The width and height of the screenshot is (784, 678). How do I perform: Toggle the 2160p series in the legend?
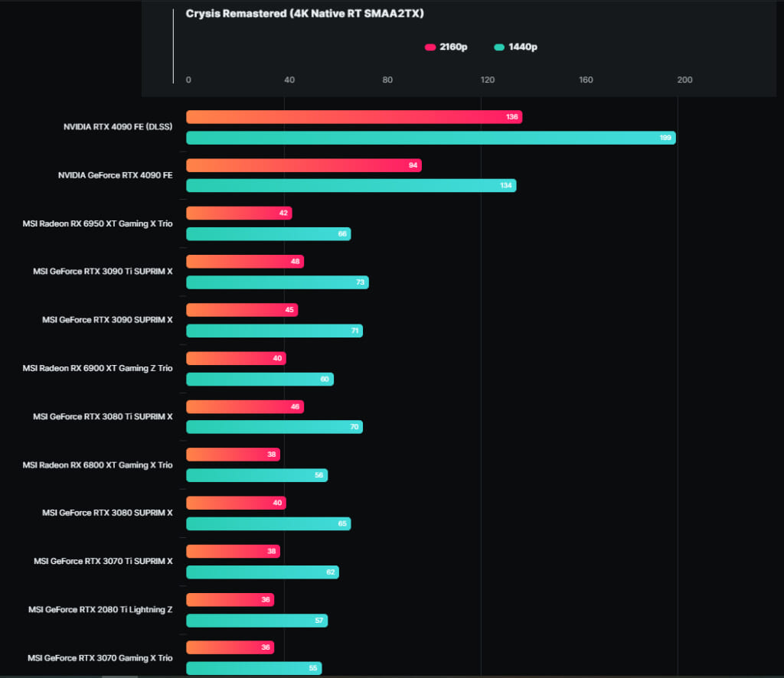pyautogui.click(x=446, y=47)
